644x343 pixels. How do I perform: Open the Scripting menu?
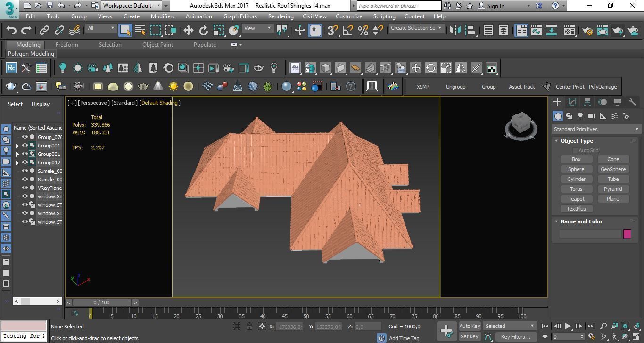click(384, 16)
